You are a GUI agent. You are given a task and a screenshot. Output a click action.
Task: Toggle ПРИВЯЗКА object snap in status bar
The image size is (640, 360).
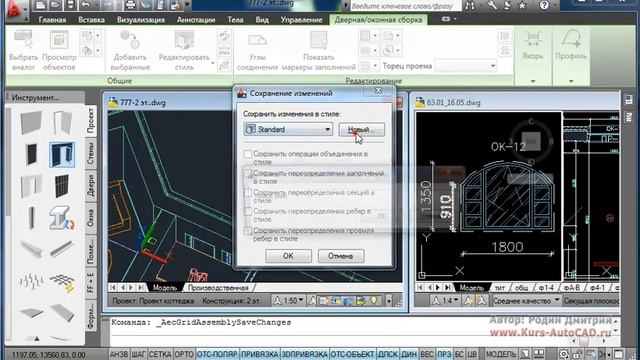[x=260, y=354]
